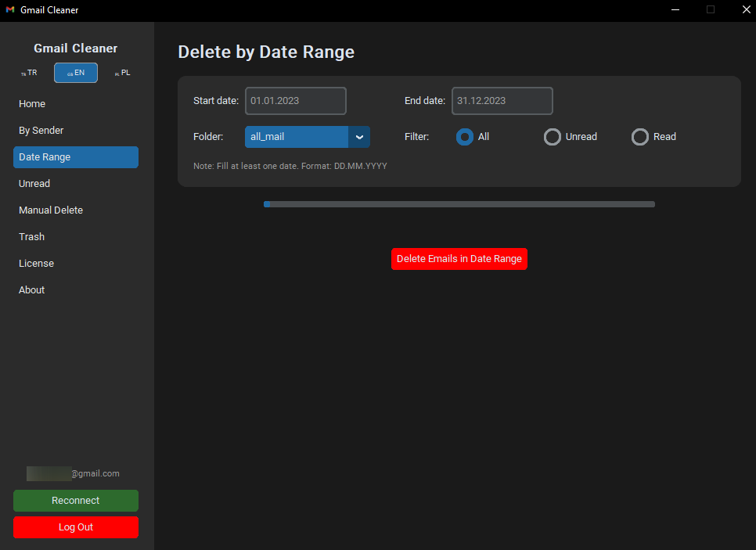The height and width of the screenshot is (550, 756).
Task: Click the date format note text
Action: 290,166
